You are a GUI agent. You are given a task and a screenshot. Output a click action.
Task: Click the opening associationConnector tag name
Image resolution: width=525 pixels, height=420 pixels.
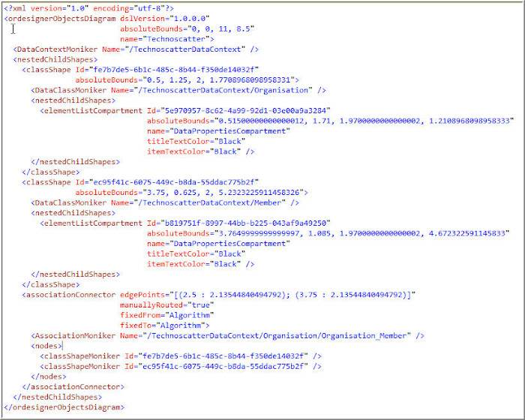(70, 295)
